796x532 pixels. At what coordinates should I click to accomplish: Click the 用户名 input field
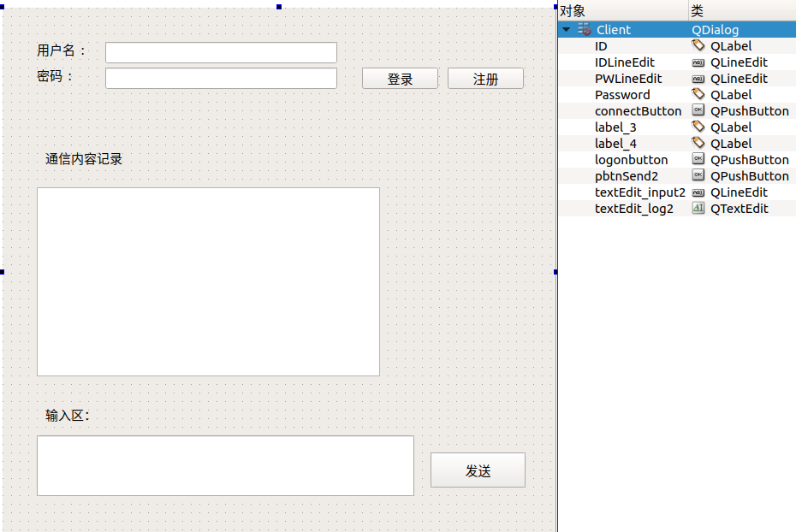coord(220,52)
